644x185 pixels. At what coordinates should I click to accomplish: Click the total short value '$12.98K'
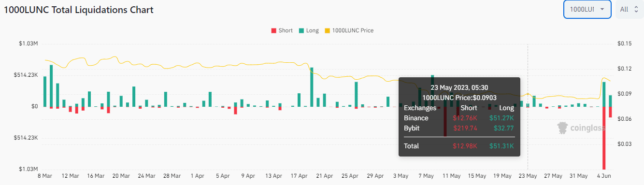(x=465, y=146)
